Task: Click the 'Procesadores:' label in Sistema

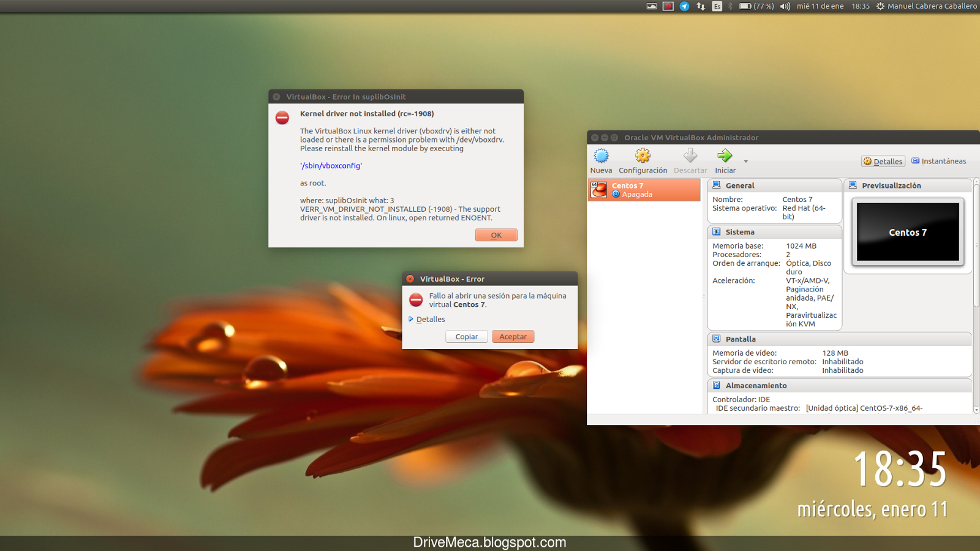Action: 737,255
